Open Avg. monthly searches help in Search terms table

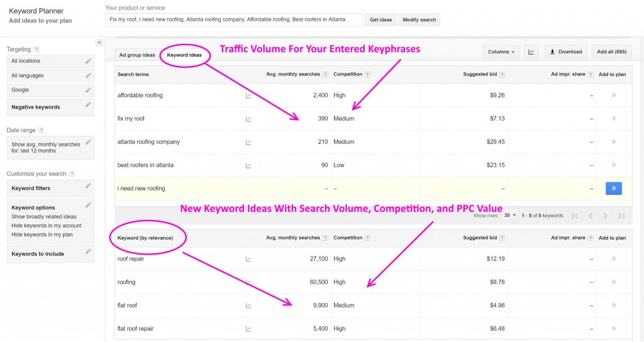click(325, 75)
